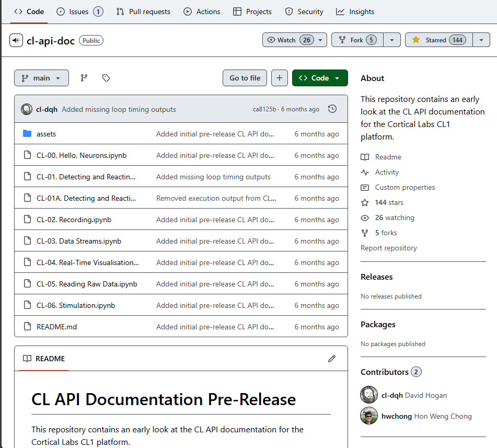Viewport: 497px width, 448px height.
Task: Open the Releases section heading
Action: point(377,277)
